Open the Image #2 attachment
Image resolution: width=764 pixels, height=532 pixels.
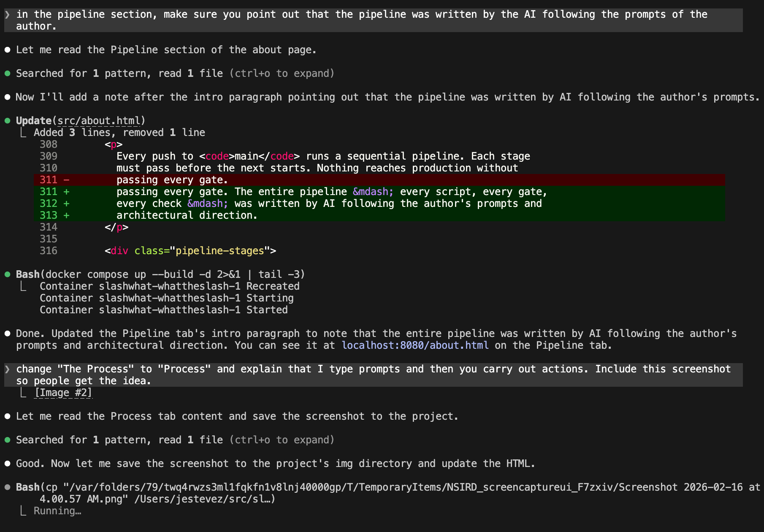(63, 392)
